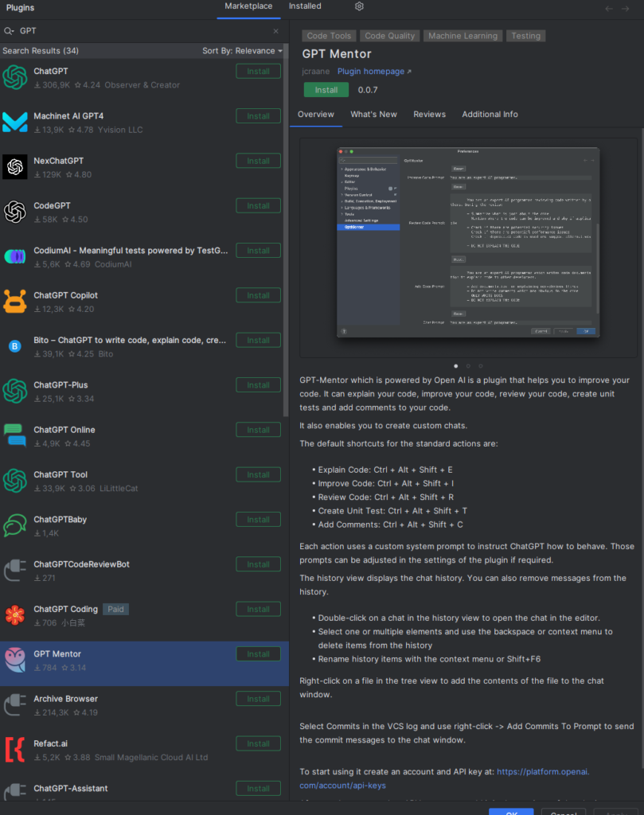Click the Machinet AI GPT4 logo
The height and width of the screenshot is (815, 644).
(x=14, y=121)
